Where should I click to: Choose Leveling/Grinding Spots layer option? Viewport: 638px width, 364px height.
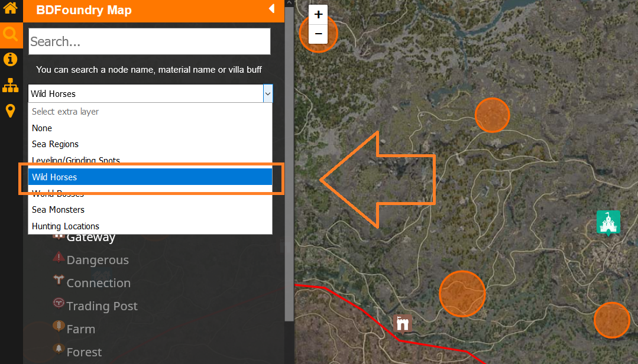coord(150,160)
